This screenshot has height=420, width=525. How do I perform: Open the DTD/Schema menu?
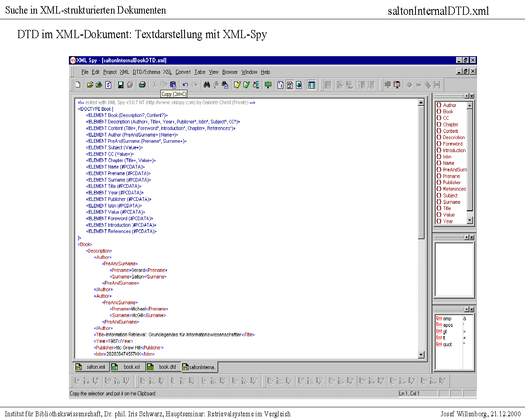point(146,72)
